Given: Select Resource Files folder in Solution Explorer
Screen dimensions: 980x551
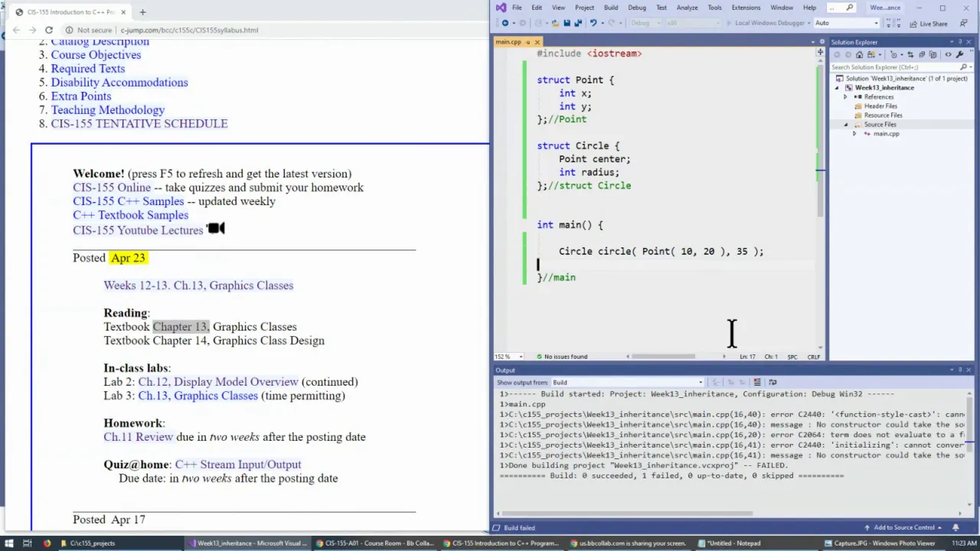Looking at the screenshot, I should [883, 116].
